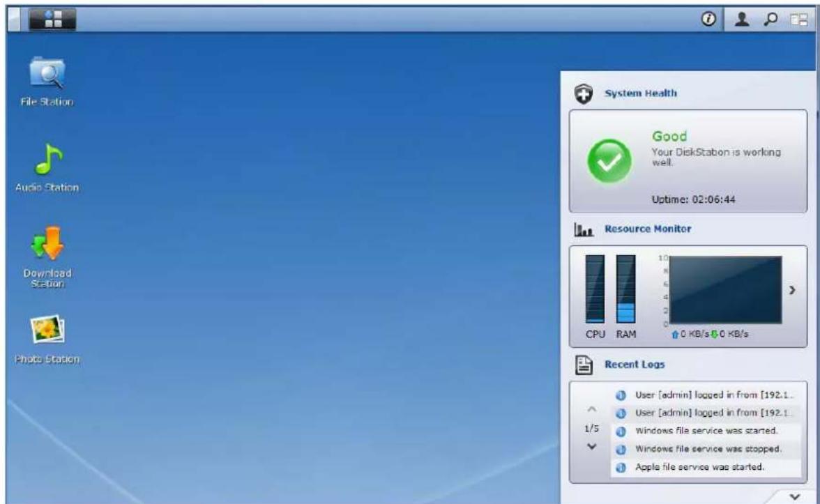Click the CPU usage bar

click(595, 289)
